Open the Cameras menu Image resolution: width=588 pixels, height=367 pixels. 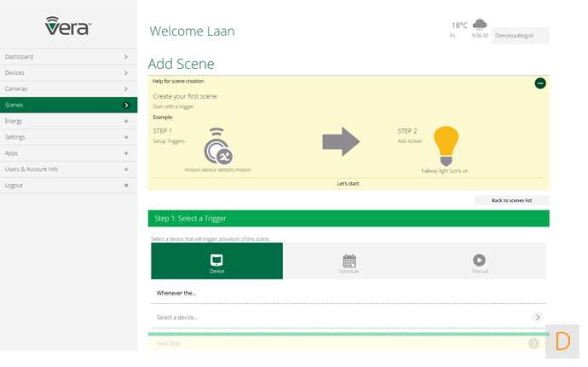(68, 89)
